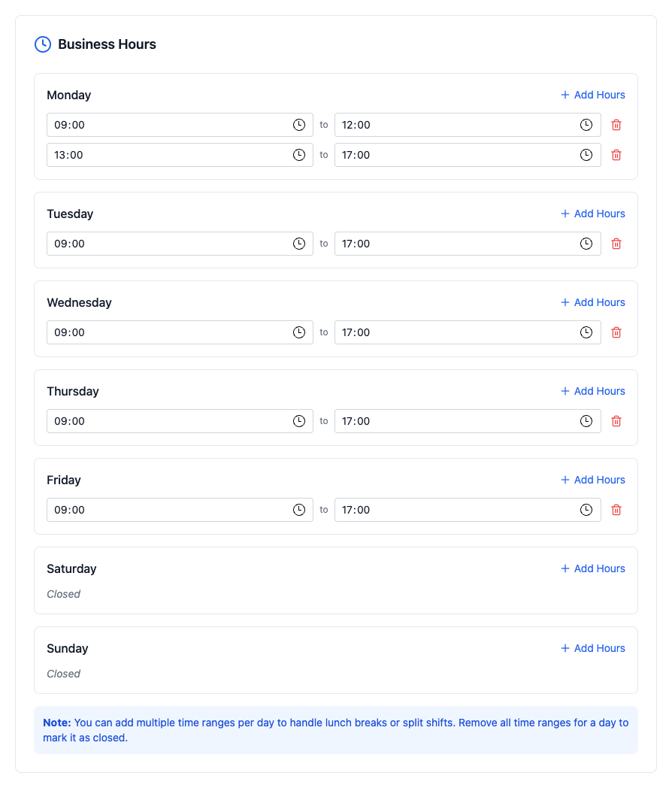Image resolution: width=672 pixels, height=788 pixels.
Task: Focus Monday's 09:00 start time field
Action: point(180,125)
